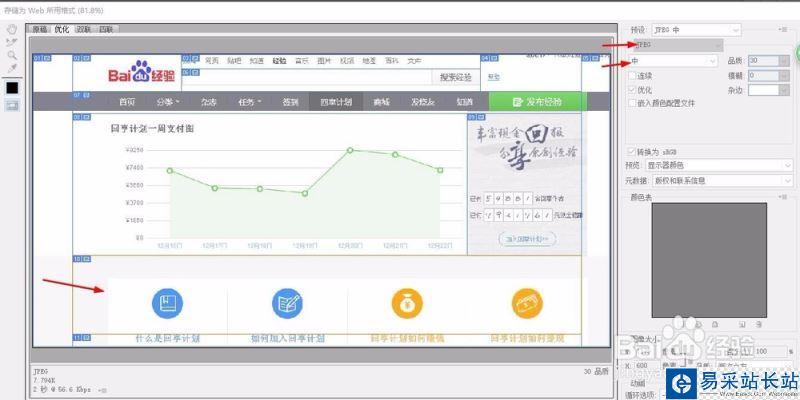Select the Eyedropper tool
Screen dimensions: 800x400
12,68
